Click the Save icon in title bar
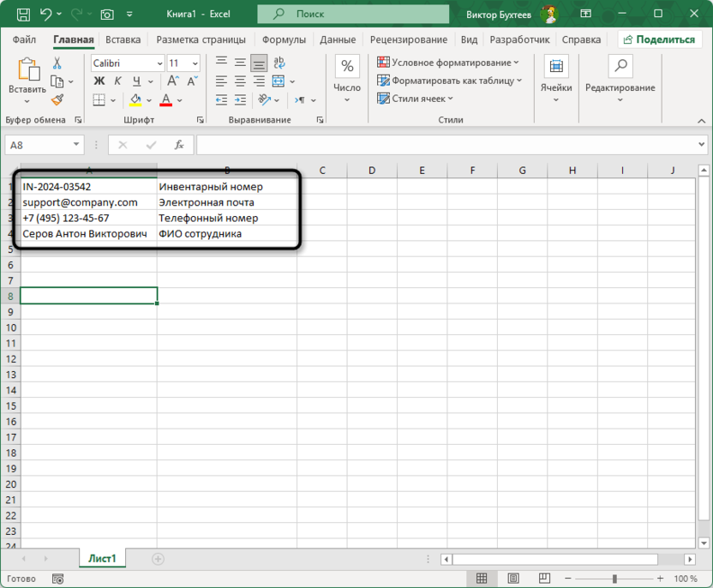713x588 pixels. (x=23, y=15)
